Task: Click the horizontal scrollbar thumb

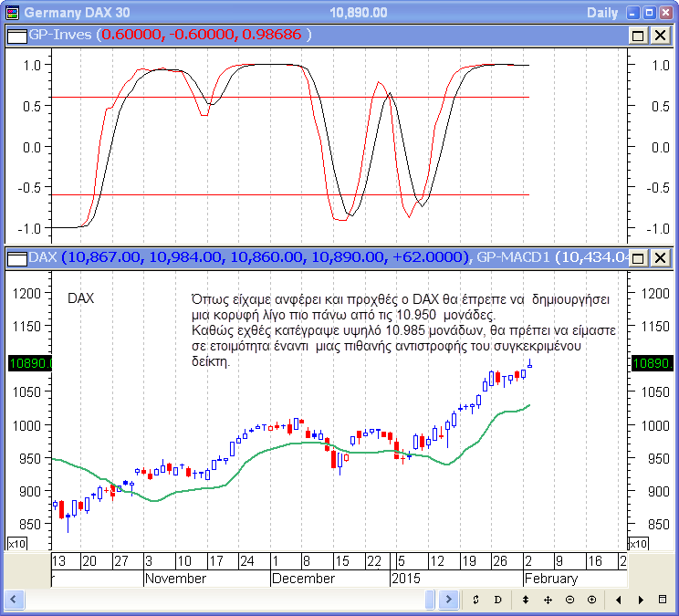Action: coord(430,600)
